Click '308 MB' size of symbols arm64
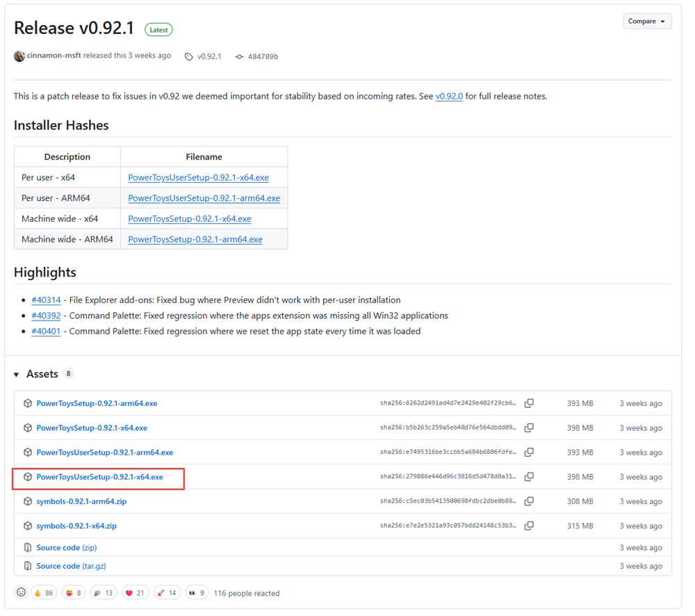The image size is (695, 616). (x=580, y=501)
